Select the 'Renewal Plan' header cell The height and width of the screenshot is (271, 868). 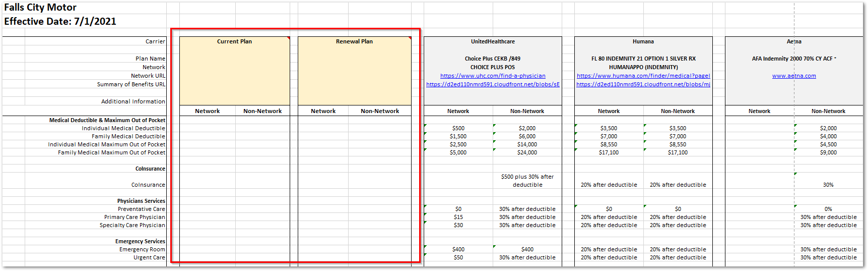(x=354, y=41)
